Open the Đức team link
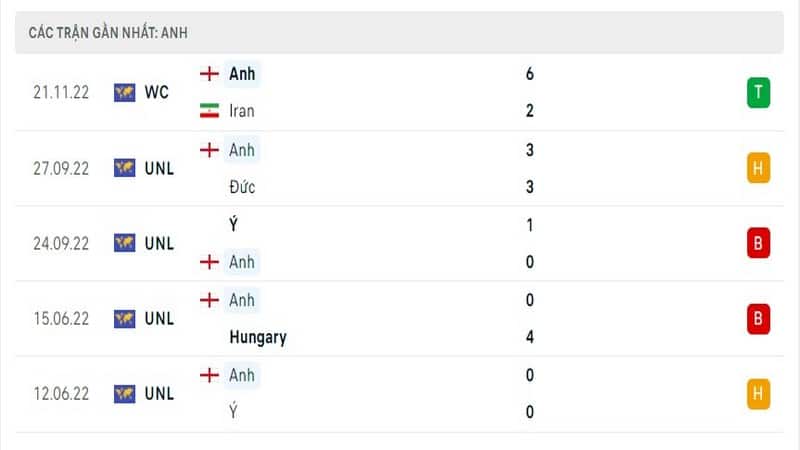The width and height of the screenshot is (800, 450). tap(242, 187)
